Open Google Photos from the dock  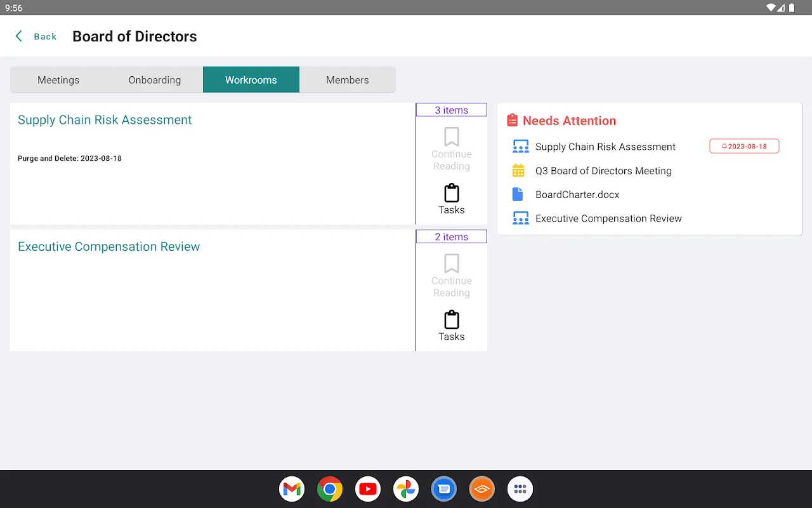tap(406, 489)
